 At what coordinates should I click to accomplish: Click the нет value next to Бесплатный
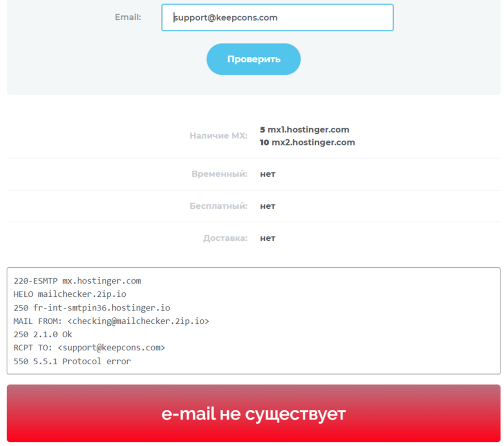pos(268,206)
